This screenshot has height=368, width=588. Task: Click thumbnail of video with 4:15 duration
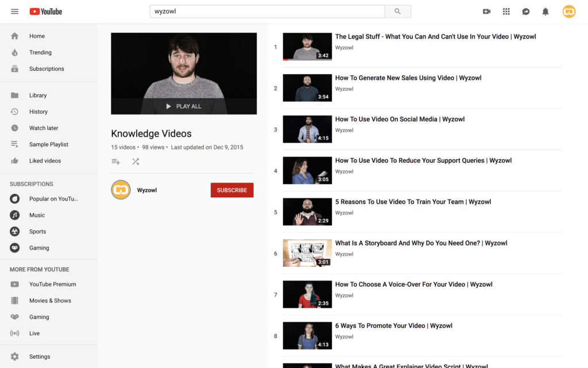click(x=307, y=129)
